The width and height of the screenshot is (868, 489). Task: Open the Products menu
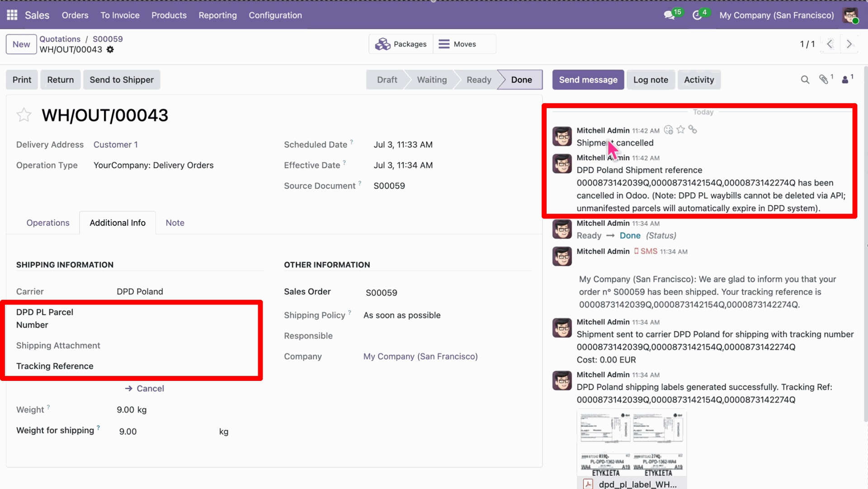[169, 15]
